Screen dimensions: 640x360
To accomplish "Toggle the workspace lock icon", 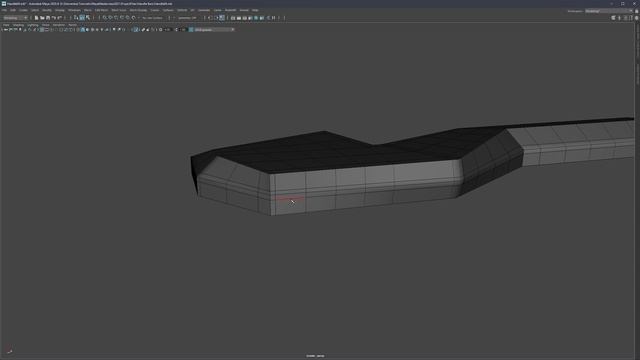I will coord(636,11).
